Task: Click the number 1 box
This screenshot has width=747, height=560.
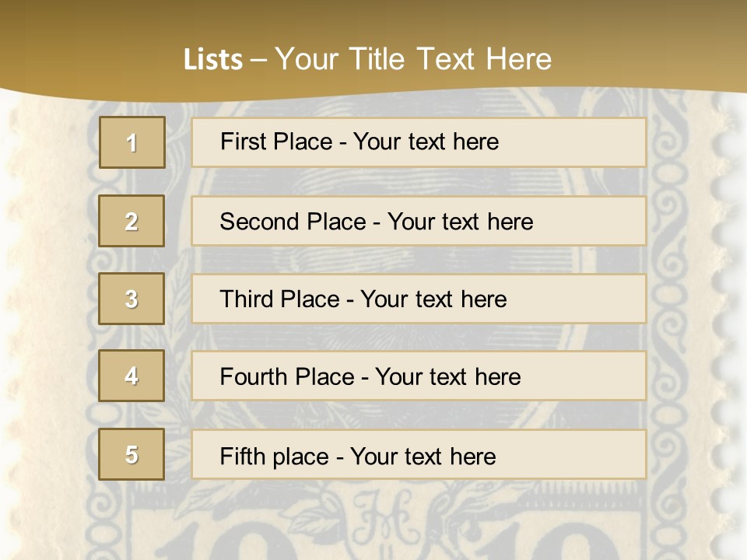Action: pos(132,142)
